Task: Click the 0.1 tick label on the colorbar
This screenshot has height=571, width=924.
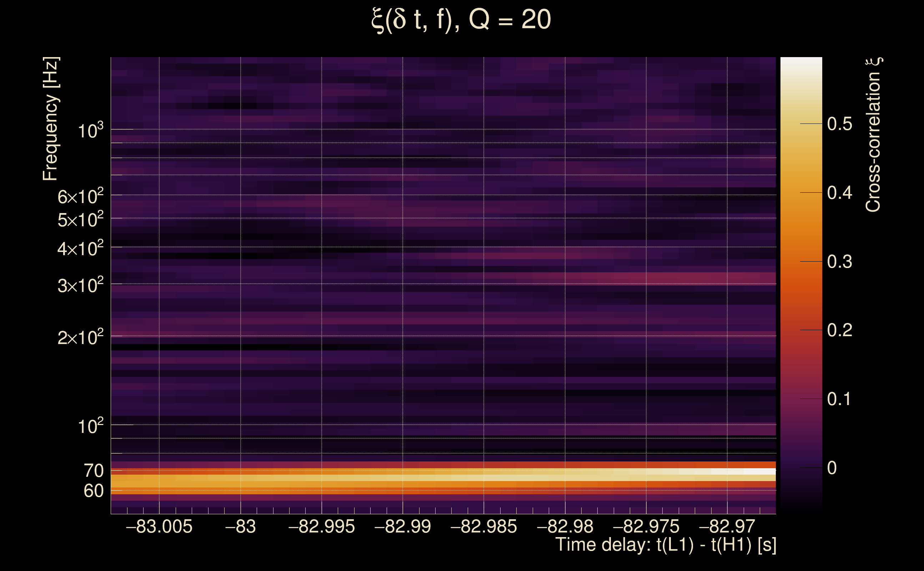Action: point(839,399)
